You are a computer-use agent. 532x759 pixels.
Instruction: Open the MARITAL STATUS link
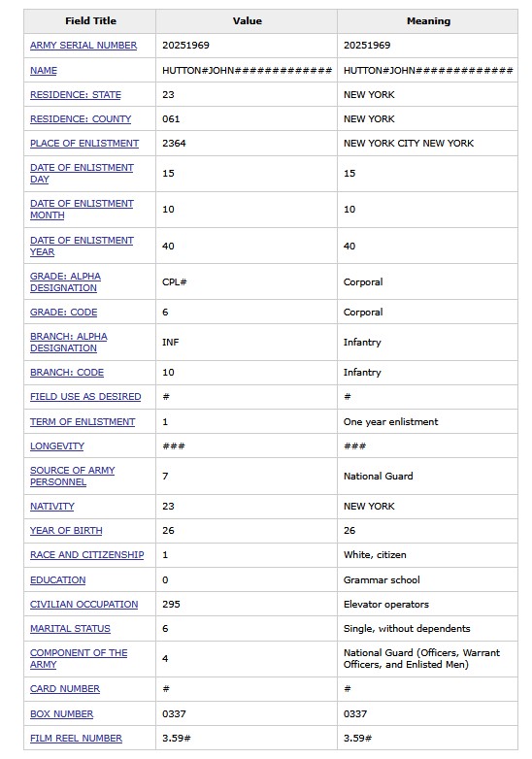[x=70, y=628]
